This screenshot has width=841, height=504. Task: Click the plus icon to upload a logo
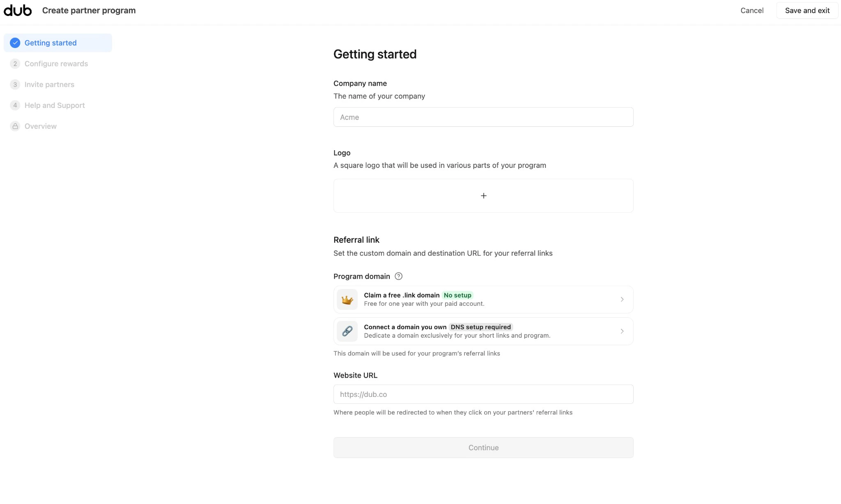pos(483,196)
